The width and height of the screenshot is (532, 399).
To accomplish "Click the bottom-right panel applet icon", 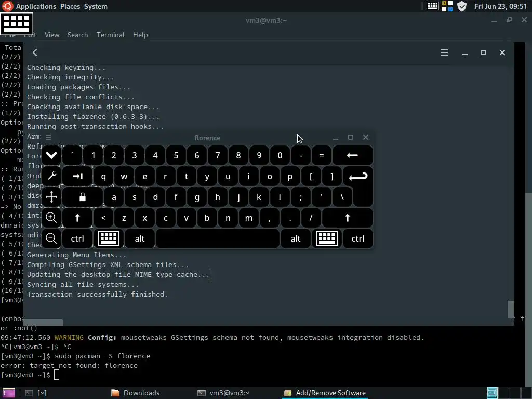I will pos(492,393).
